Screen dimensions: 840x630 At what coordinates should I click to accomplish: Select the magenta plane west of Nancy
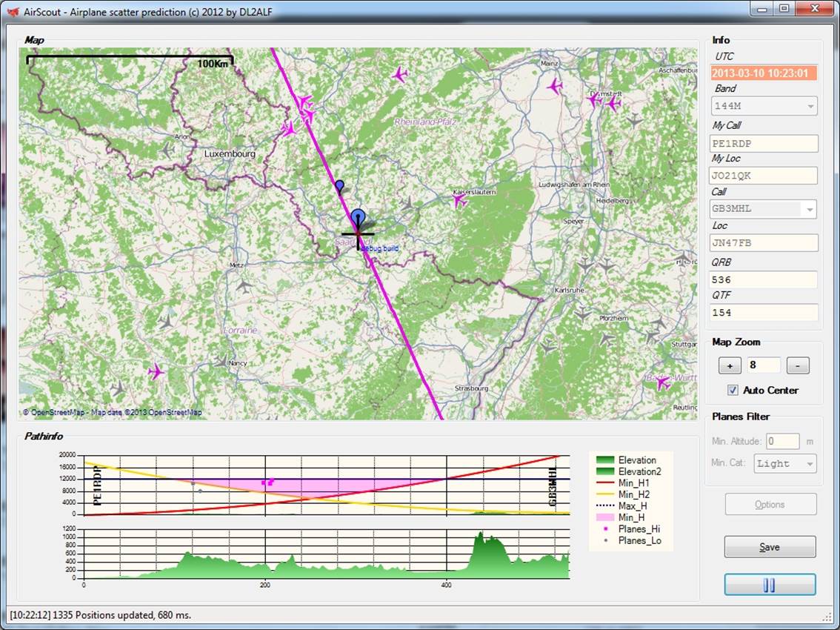pos(156,371)
